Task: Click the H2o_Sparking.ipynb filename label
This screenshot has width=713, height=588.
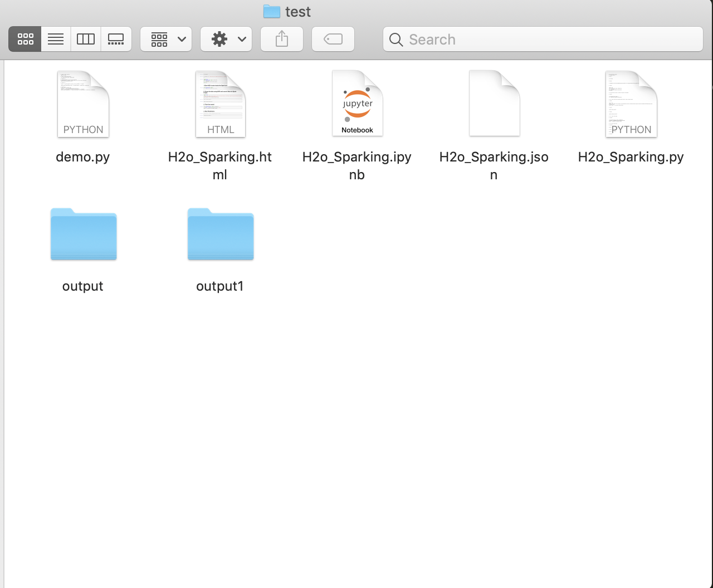Action: tap(357, 165)
